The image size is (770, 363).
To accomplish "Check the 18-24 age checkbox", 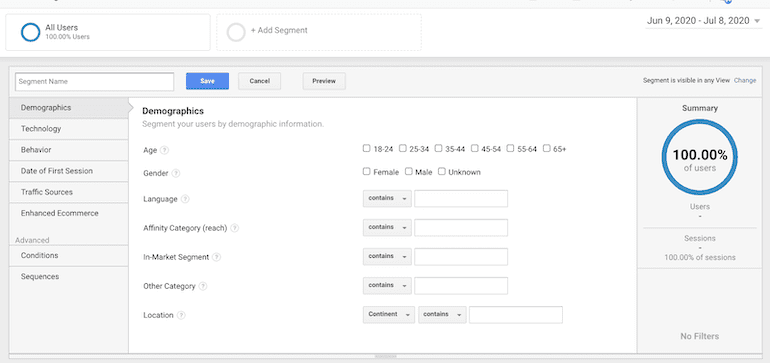I will (366, 148).
